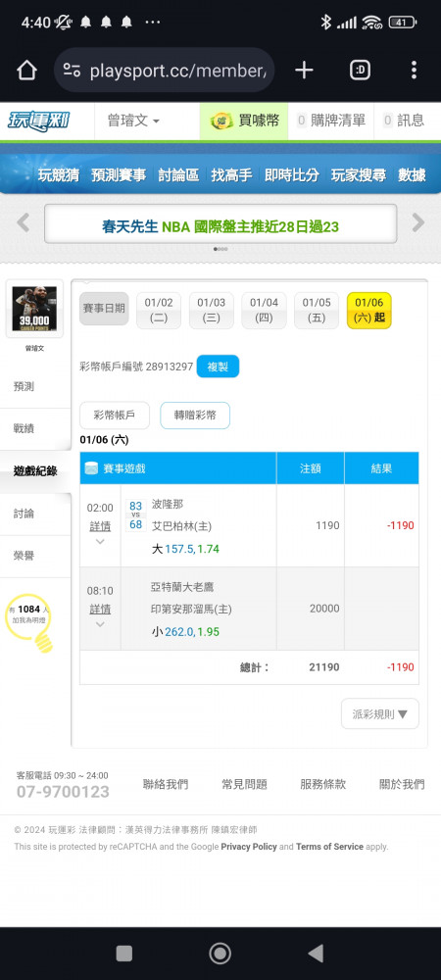Open the 曾瑋文 account dropdown
This screenshot has width=441, height=980.
click(x=133, y=121)
